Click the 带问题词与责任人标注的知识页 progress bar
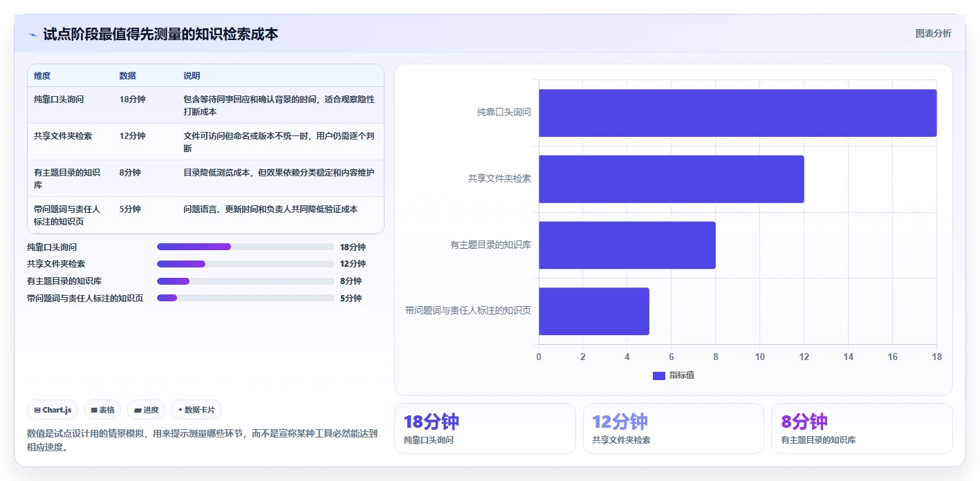The image size is (980, 481). (246, 298)
